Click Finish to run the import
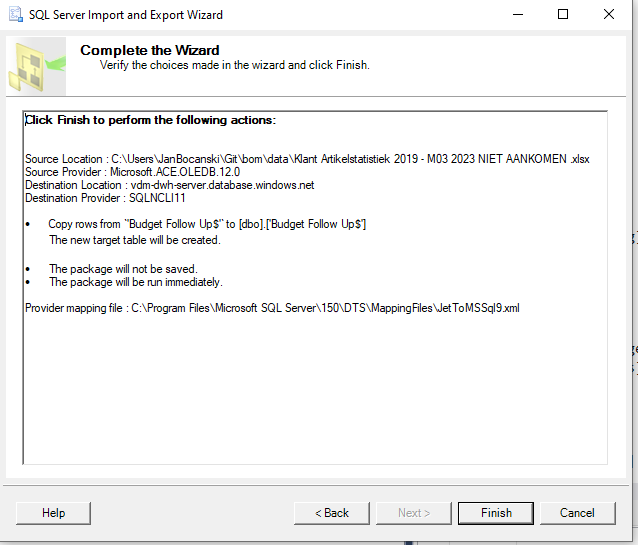 [496, 513]
